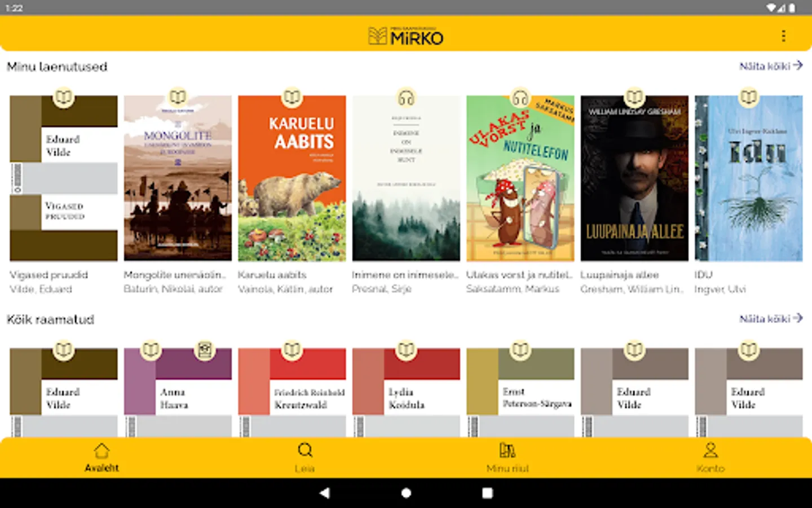
Task: Click headphones icon on Inimene on inimesele
Action: 406,97
